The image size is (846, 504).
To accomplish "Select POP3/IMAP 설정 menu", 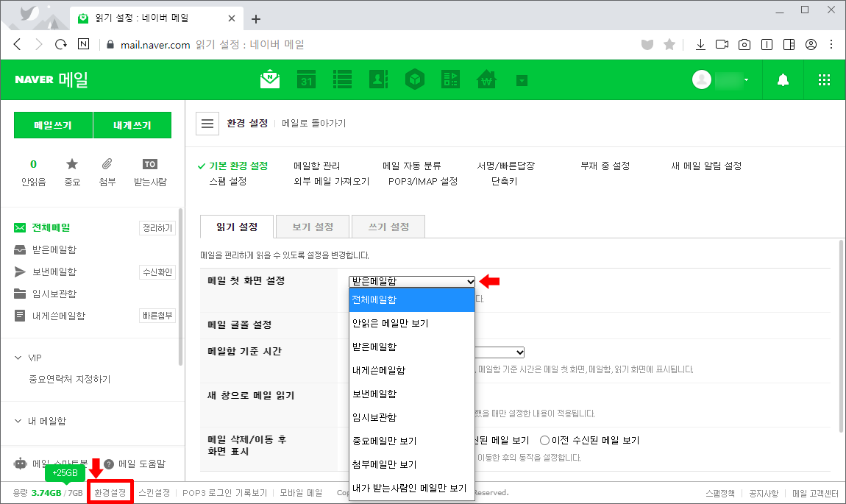I will pyautogui.click(x=423, y=181).
